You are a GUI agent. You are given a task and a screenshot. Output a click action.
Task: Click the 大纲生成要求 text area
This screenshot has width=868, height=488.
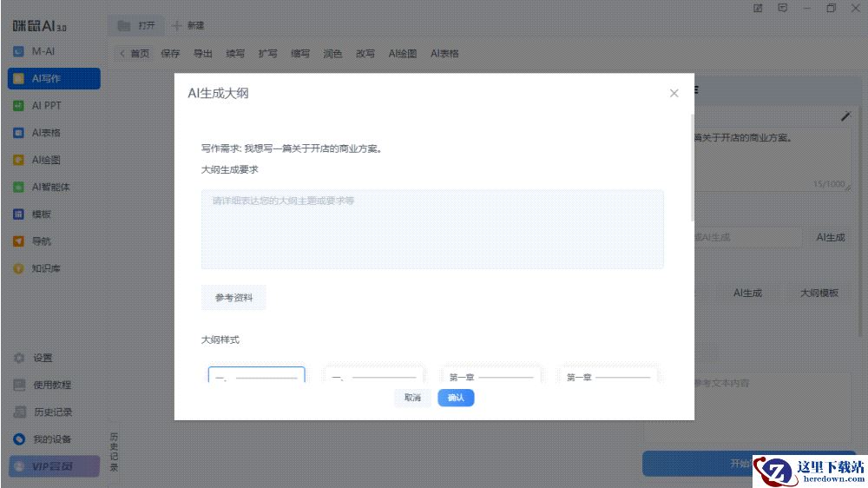pyautogui.click(x=432, y=229)
